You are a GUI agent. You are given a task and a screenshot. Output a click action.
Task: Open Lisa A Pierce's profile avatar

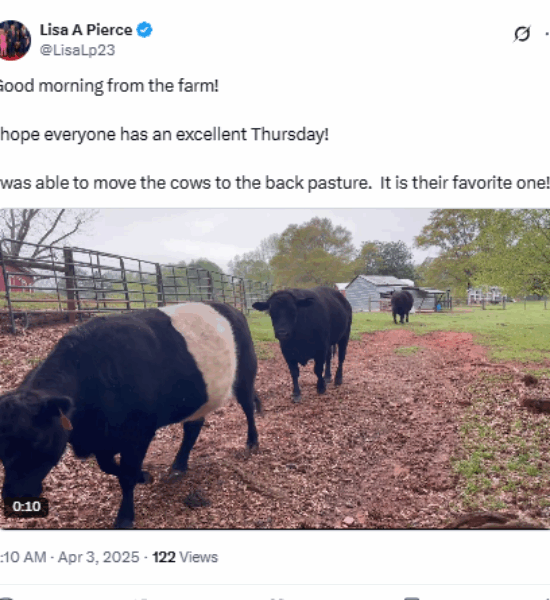[x=13, y=40]
